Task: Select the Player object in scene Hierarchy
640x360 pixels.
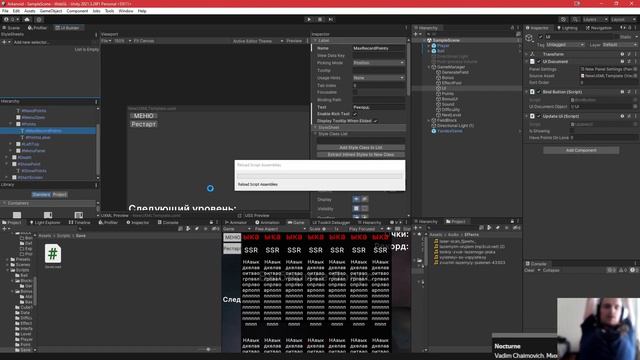Action: tap(443, 46)
